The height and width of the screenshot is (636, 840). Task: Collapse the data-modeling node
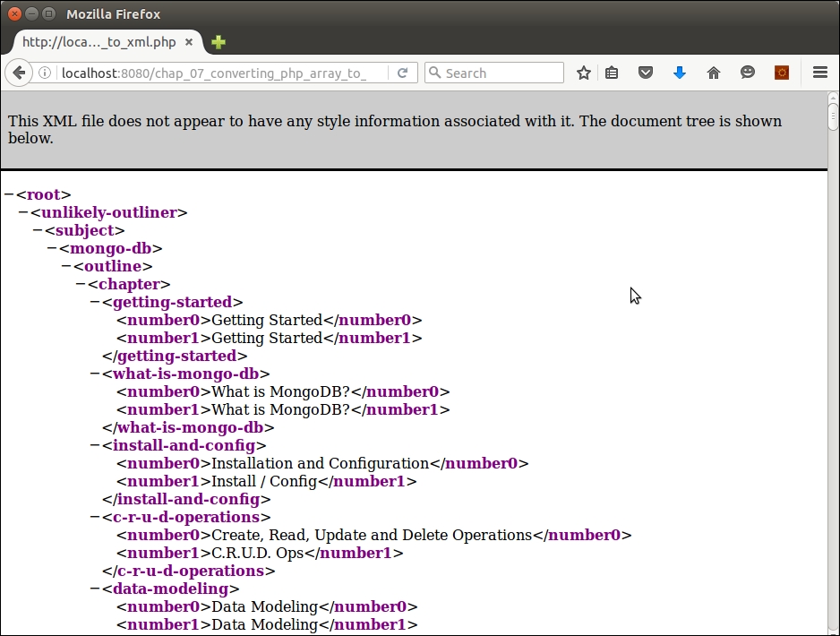point(95,589)
